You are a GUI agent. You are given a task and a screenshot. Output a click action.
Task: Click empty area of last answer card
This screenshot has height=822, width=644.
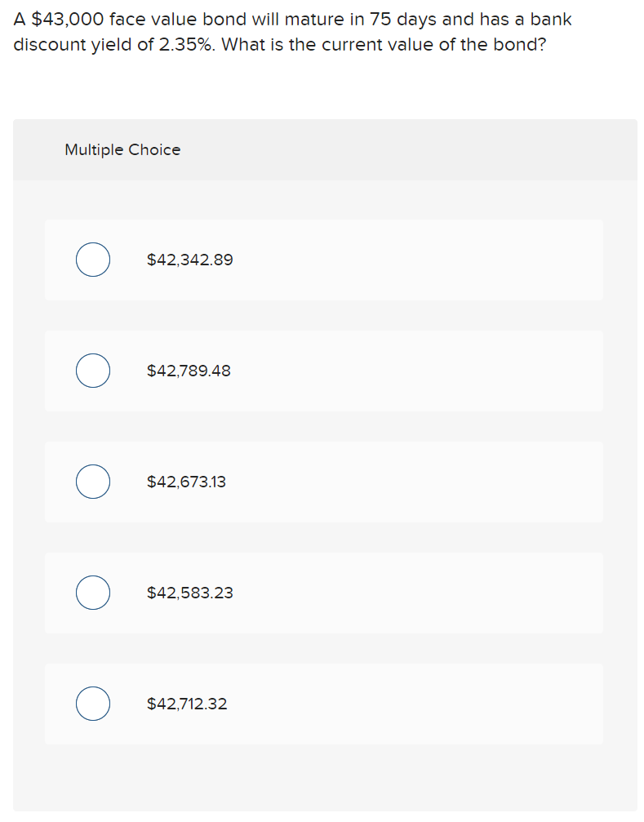(x=420, y=704)
